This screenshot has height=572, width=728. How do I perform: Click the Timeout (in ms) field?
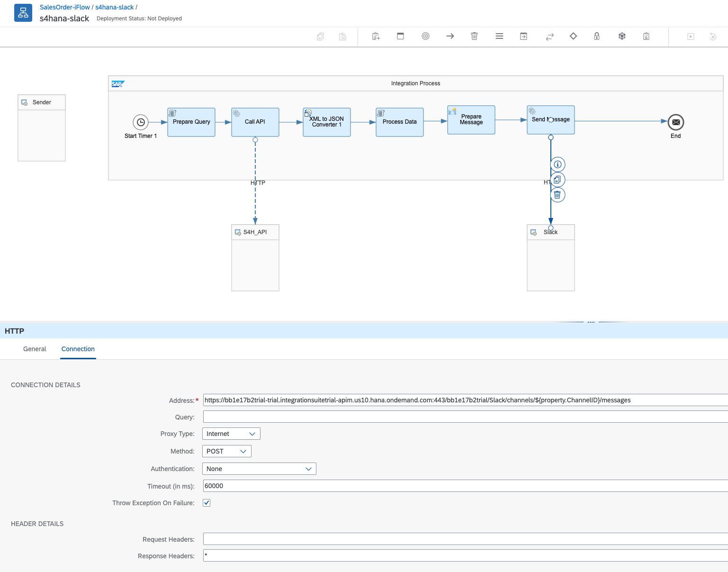[x=466, y=486]
